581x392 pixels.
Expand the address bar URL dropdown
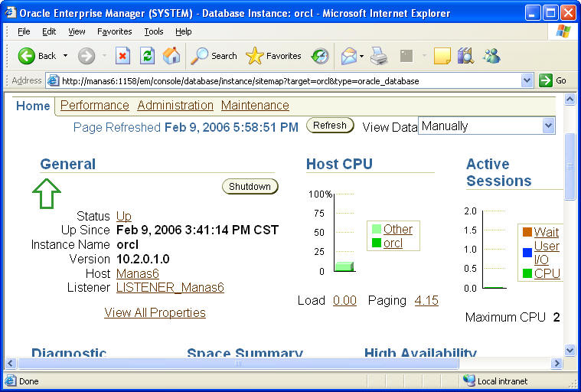point(527,80)
